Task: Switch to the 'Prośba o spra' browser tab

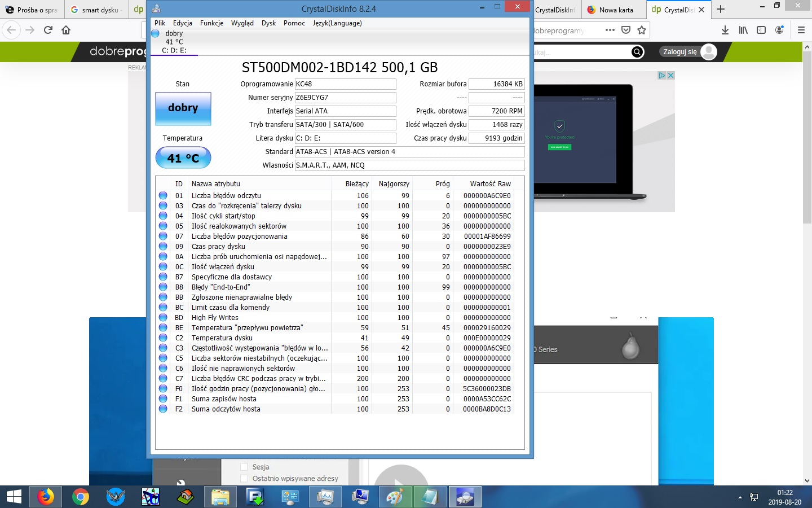Action: click(32, 10)
